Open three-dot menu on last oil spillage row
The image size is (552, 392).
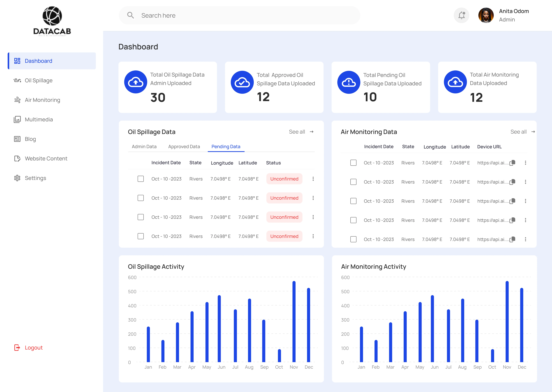pos(313,236)
